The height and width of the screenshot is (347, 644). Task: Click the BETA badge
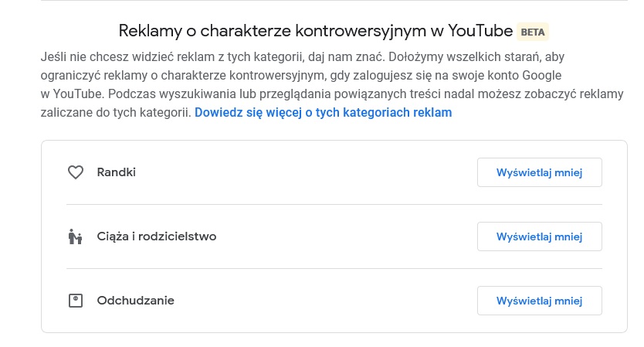coord(533,32)
